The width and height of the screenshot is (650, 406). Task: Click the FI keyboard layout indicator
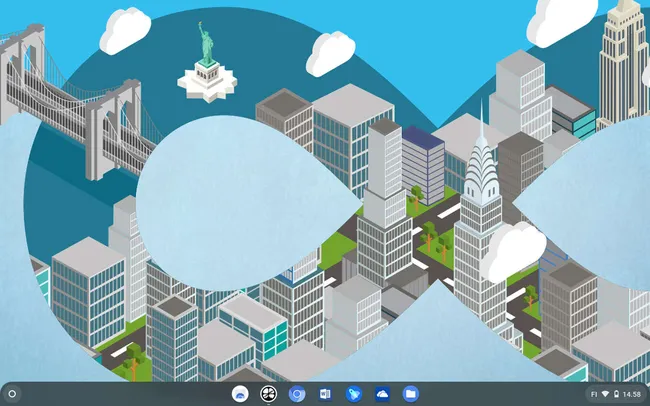pos(594,394)
